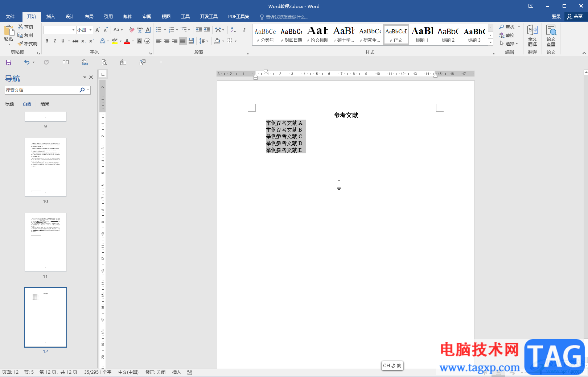Apply character border icon
The height and width of the screenshot is (377, 588).
(x=148, y=30)
